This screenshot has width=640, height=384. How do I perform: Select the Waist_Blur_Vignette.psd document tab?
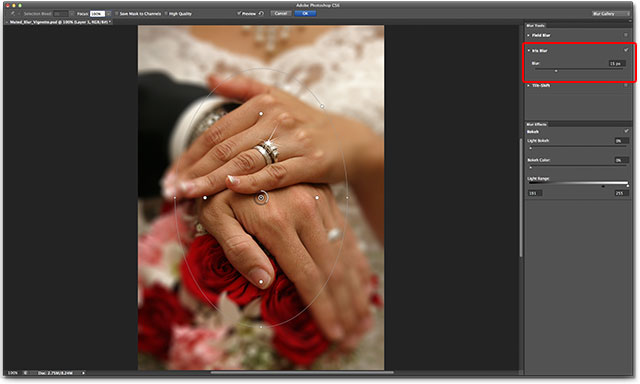coord(60,22)
